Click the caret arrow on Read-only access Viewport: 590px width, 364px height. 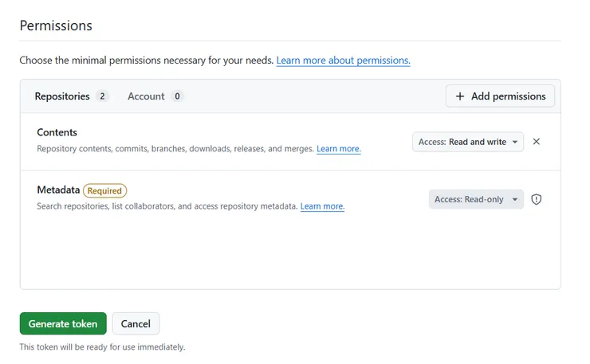coord(515,199)
